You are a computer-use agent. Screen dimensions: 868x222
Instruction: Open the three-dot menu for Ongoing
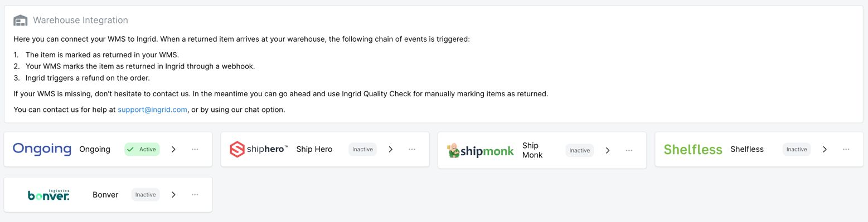195,149
